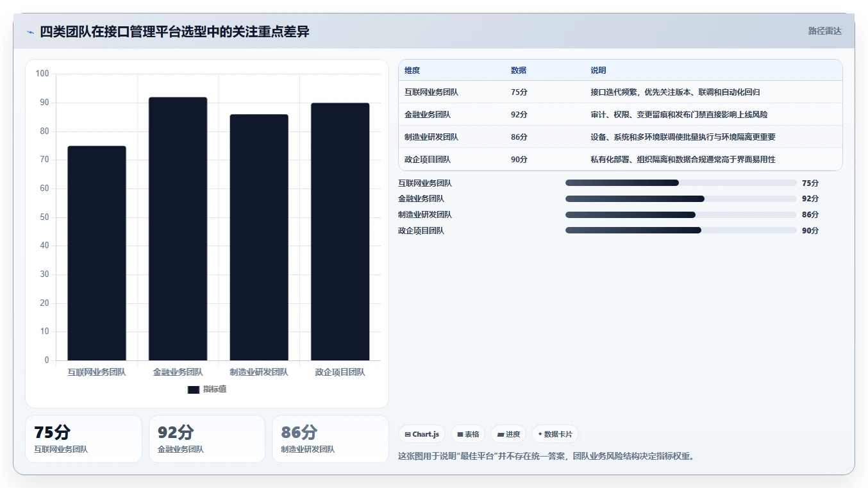Click description 审计、权限、变更留痕
868x488 pixels.
(680, 115)
